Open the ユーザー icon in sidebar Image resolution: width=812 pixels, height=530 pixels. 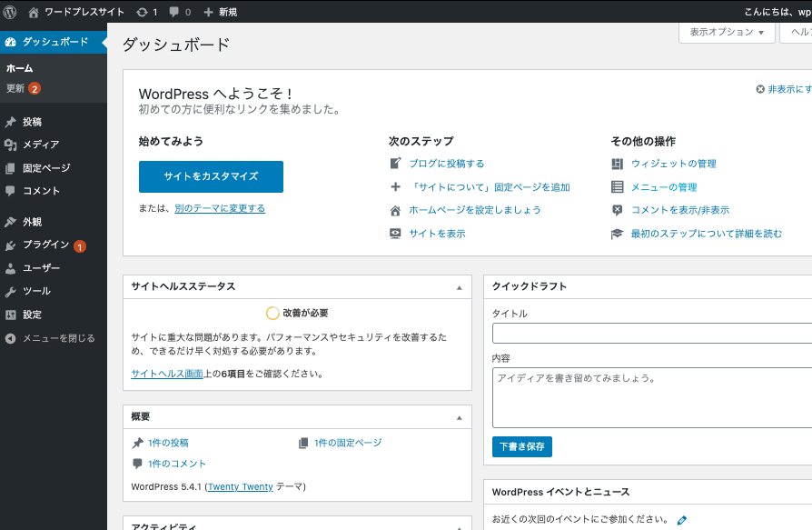(x=9, y=270)
